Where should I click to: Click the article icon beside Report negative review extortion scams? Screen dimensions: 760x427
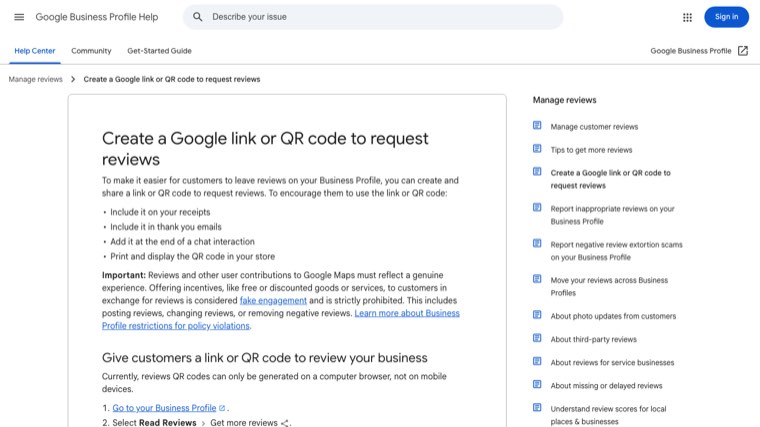(x=537, y=243)
